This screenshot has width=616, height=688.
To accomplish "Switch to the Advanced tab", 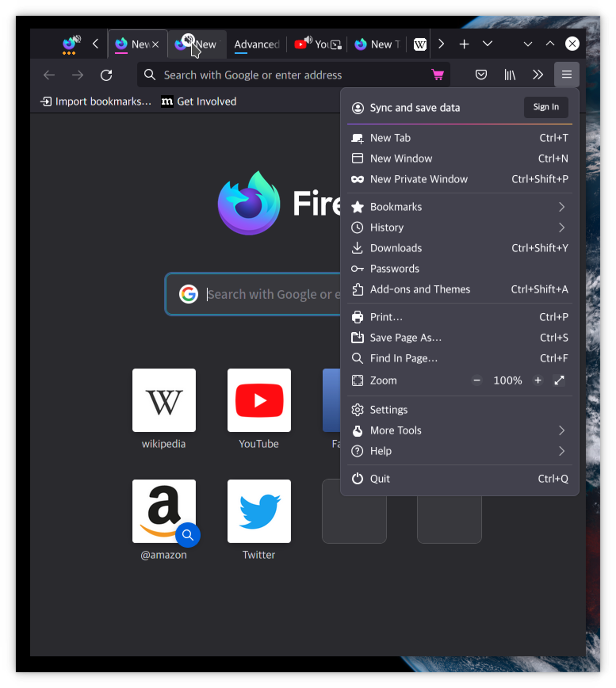I will 257,44.
